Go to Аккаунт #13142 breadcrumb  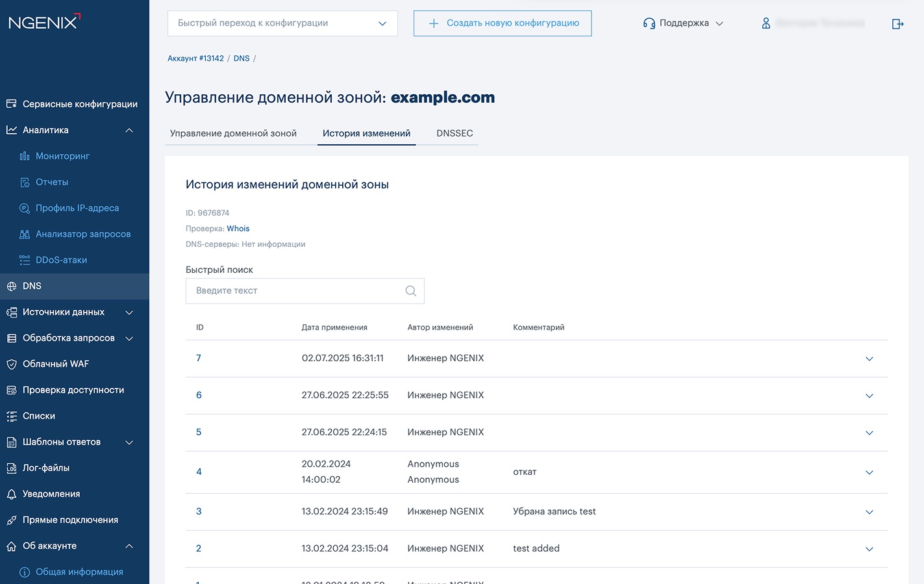[195, 58]
